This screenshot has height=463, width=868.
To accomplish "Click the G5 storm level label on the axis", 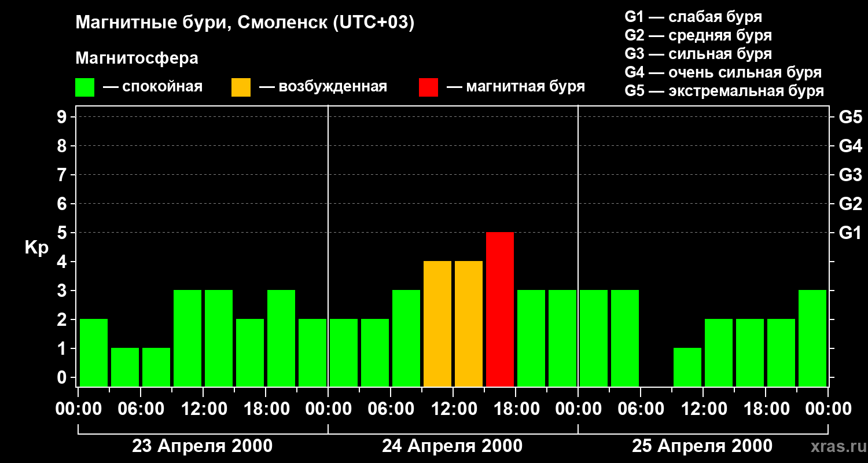I will pos(850,117).
